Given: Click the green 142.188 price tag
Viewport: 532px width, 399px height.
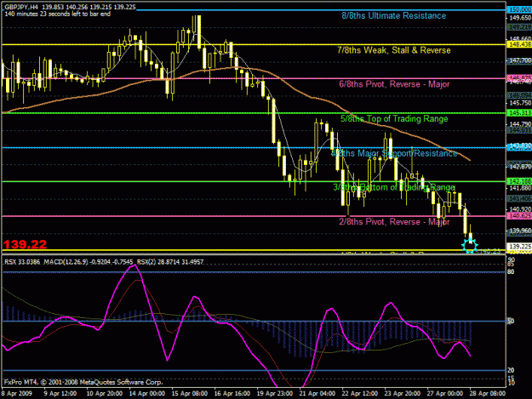Looking at the screenshot, I should click(519, 181).
